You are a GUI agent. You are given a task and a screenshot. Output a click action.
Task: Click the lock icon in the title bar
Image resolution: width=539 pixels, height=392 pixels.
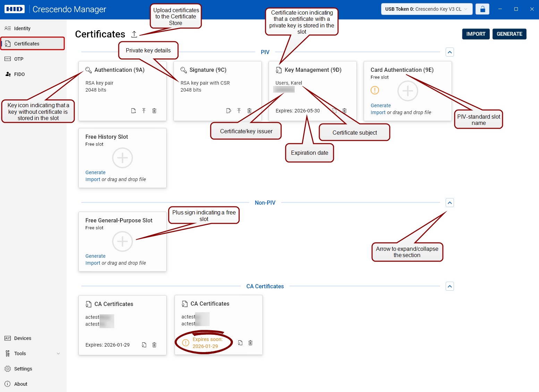482,9
